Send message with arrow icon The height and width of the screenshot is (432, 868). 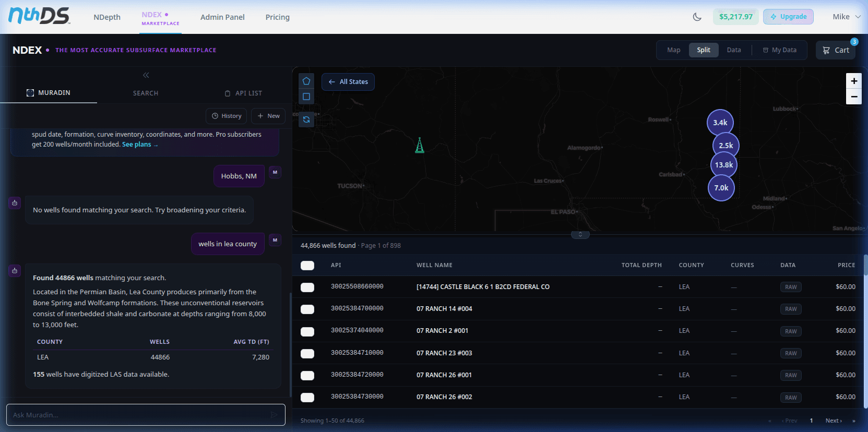pyautogui.click(x=274, y=415)
